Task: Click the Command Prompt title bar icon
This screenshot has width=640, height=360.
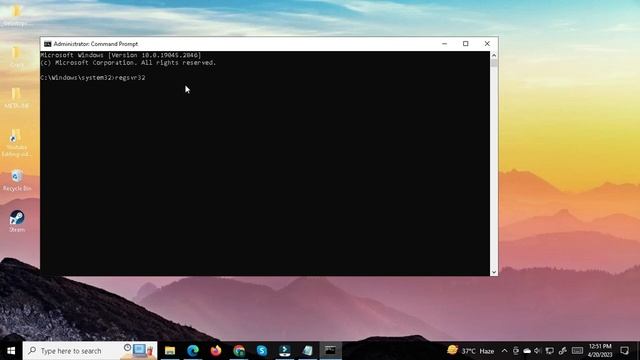Action: coord(48,44)
